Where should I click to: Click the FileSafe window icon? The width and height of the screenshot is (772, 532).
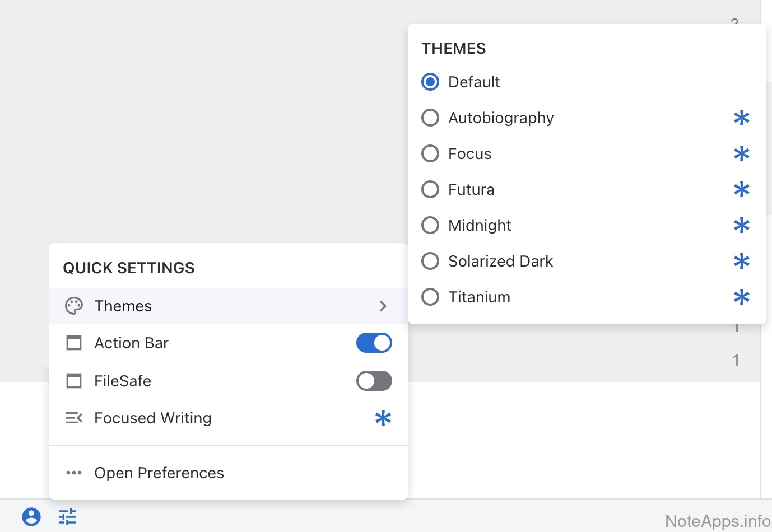(x=74, y=381)
